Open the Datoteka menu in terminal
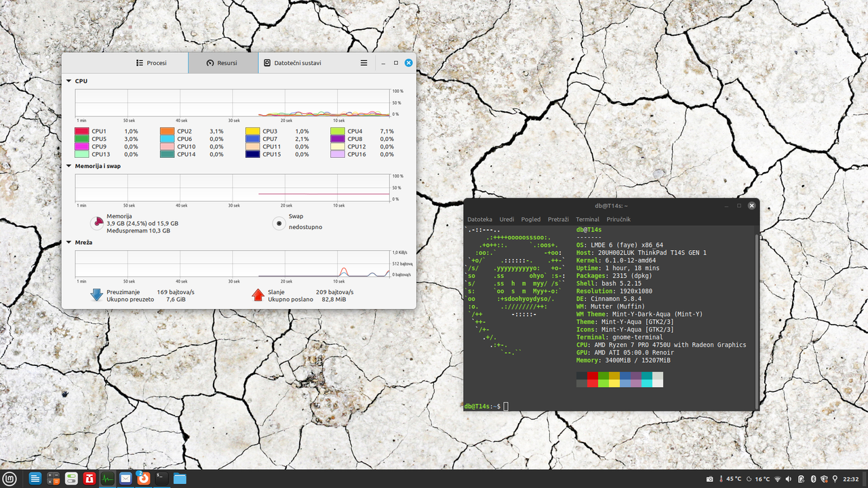 479,220
